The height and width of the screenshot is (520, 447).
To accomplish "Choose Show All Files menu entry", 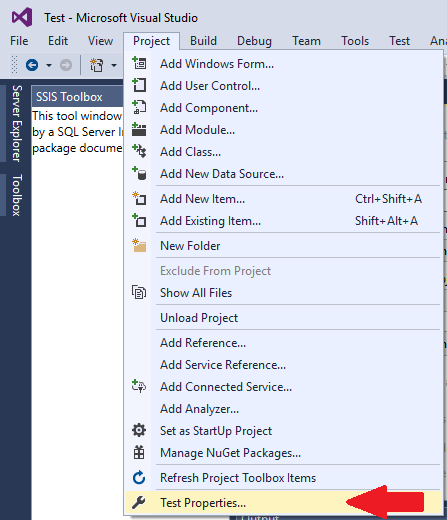I will click(283, 292).
